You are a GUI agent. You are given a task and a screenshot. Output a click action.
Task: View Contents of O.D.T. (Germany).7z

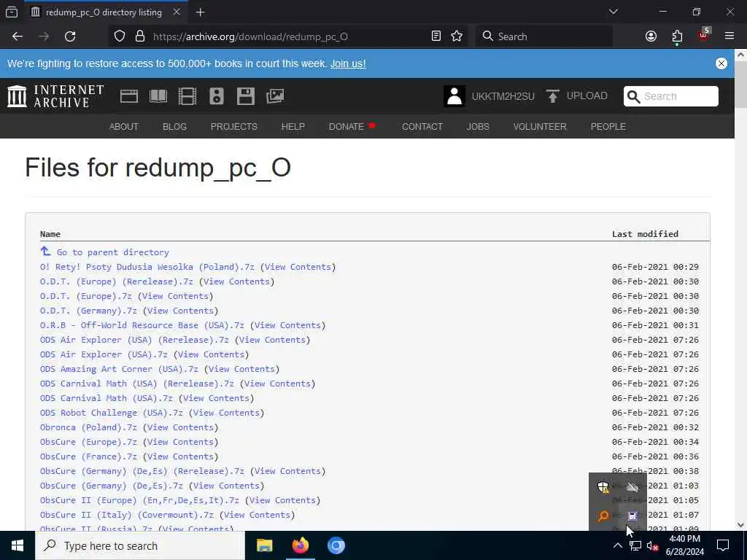181,311
